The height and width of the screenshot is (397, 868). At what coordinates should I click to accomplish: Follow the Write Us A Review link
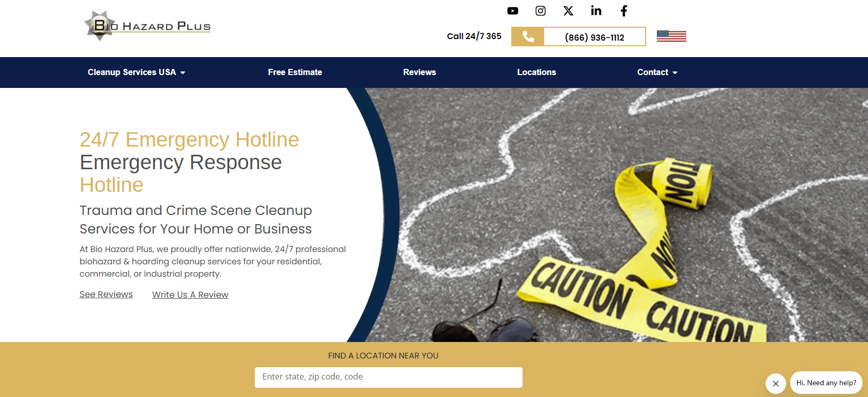tap(190, 295)
